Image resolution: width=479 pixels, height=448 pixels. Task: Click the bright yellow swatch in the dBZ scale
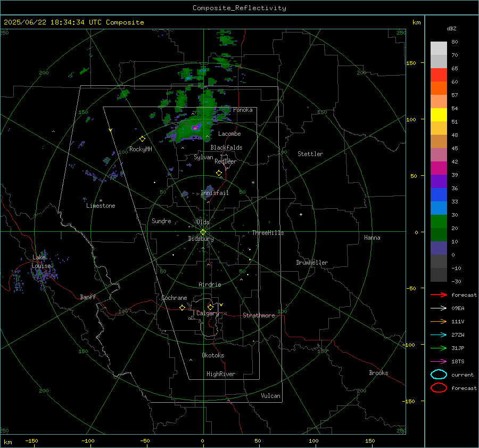439,115
